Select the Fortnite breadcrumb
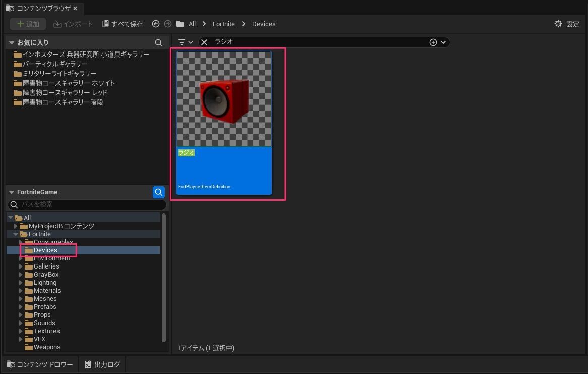Image resolution: width=588 pixels, height=374 pixels. point(223,24)
